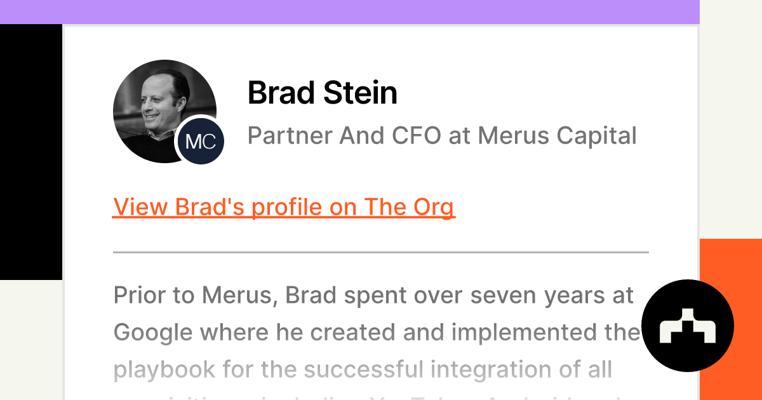Select the Brad Stein name heading
The image size is (762, 400).
[x=322, y=93]
